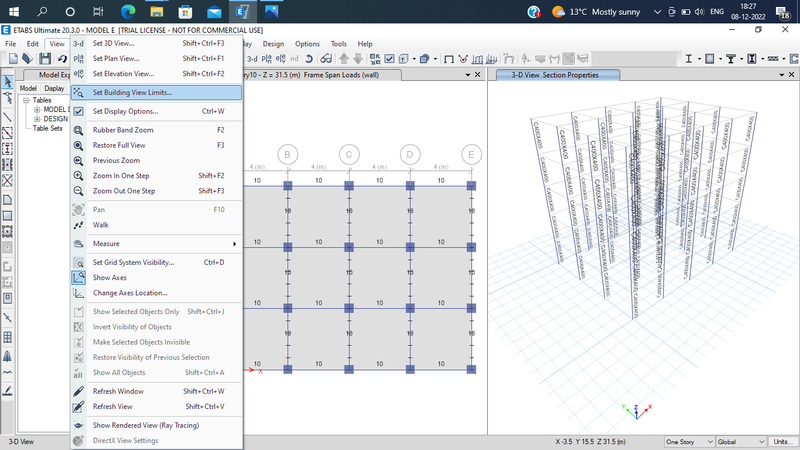The height and width of the screenshot is (450, 800).
Task: Open Windows Start menu
Action: pyautogui.click(x=14, y=11)
